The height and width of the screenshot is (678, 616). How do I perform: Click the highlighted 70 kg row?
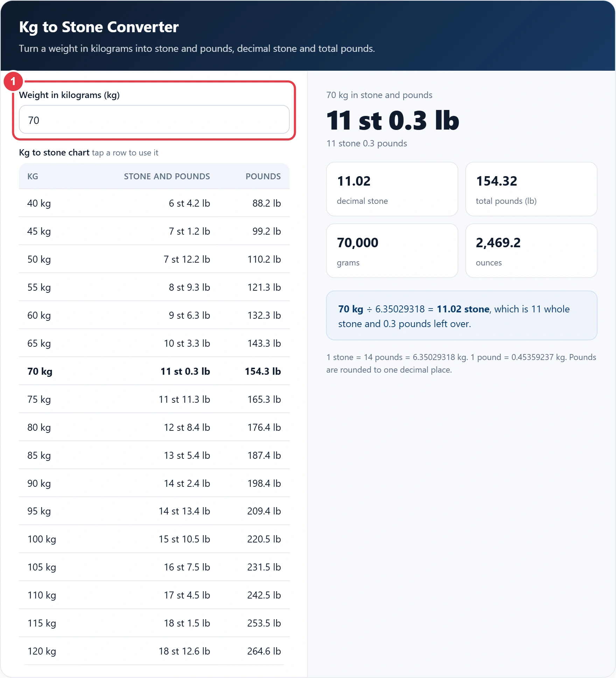pos(154,371)
